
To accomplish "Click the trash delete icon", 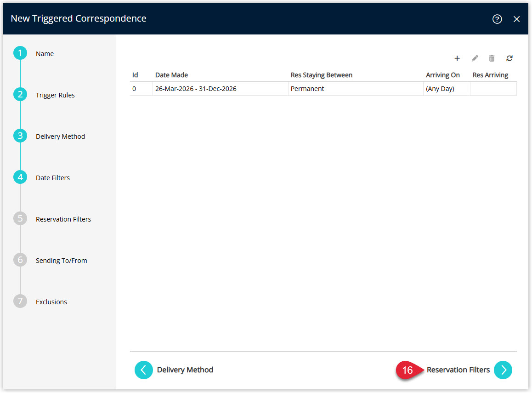I will click(x=492, y=58).
